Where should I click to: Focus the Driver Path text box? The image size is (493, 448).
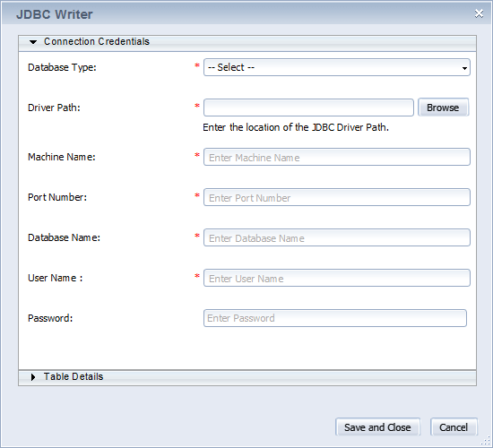(308, 108)
